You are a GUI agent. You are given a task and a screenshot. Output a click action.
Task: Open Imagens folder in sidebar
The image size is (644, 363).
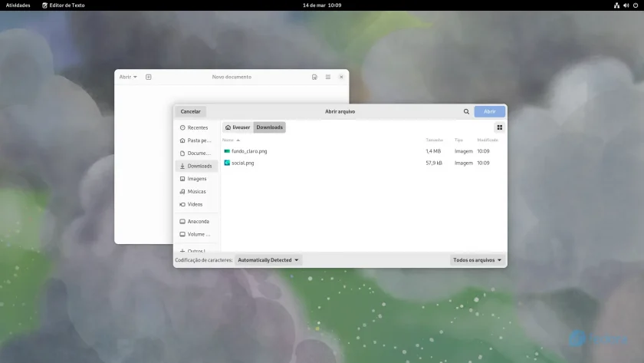(x=196, y=179)
